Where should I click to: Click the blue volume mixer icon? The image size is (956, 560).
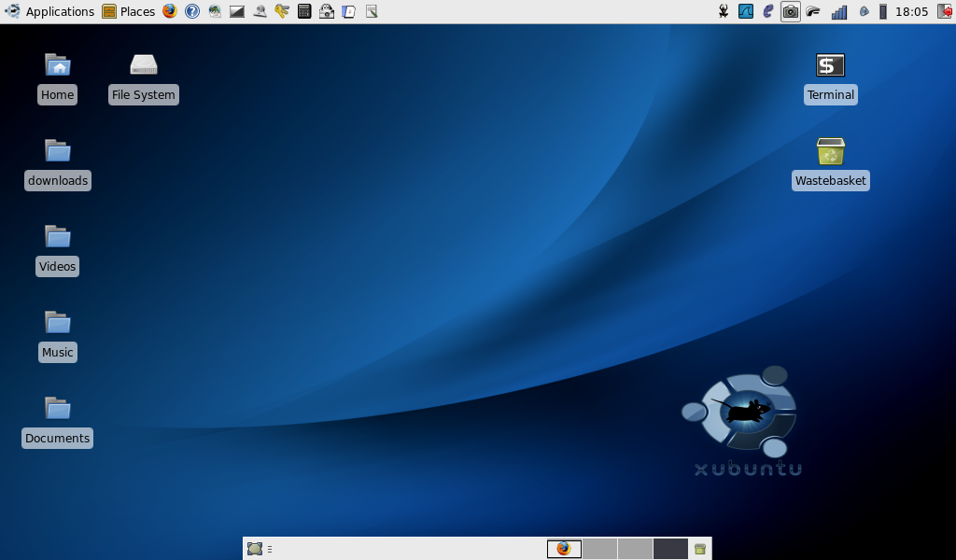pyautogui.click(x=864, y=11)
